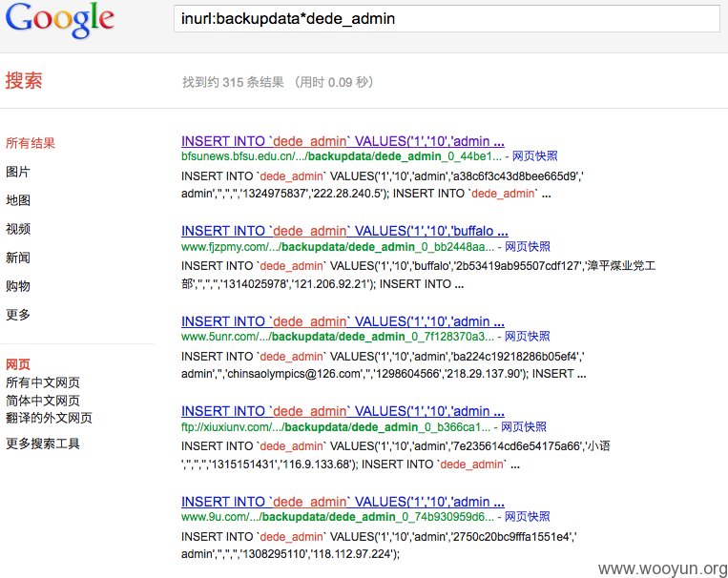Click the red 搜索 heading

(x=24, y=80)
